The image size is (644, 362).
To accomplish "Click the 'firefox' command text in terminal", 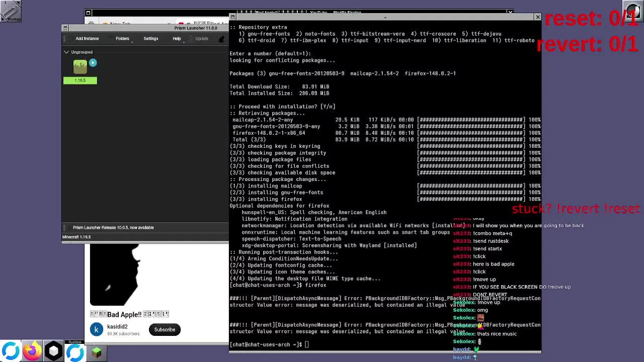I will [315, 286].
